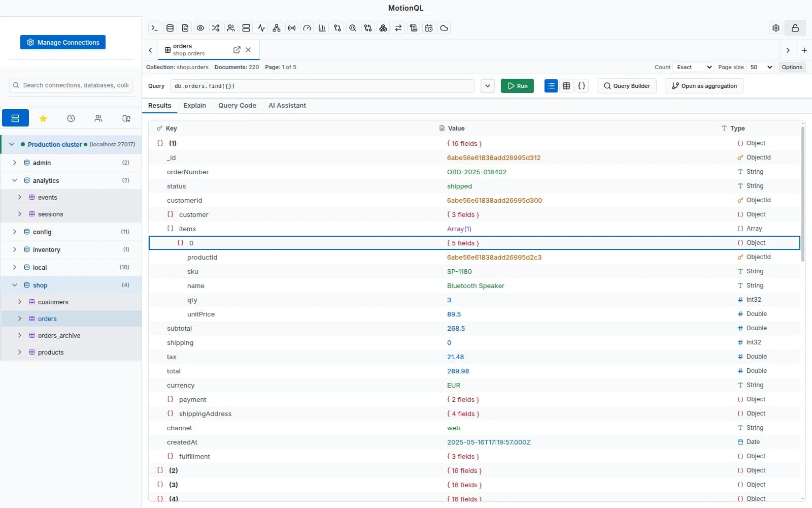Click the eye icon in the toolbar
The height and width of the screenshot is (508, 812).
click(x=200, y=28)
